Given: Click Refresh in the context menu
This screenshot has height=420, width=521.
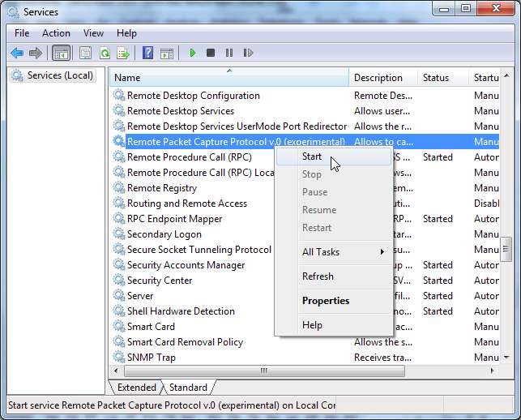Looking at the screenshot, I should coord(318,276).
